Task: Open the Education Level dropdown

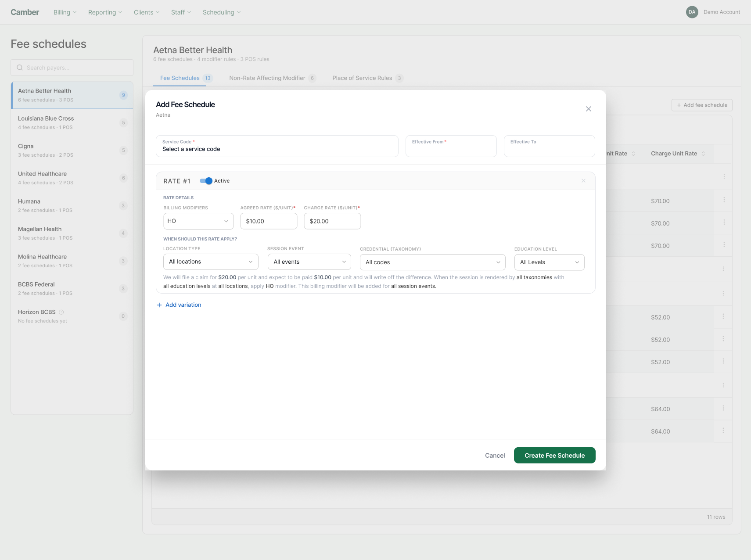Action: click(x=550, y=262)
